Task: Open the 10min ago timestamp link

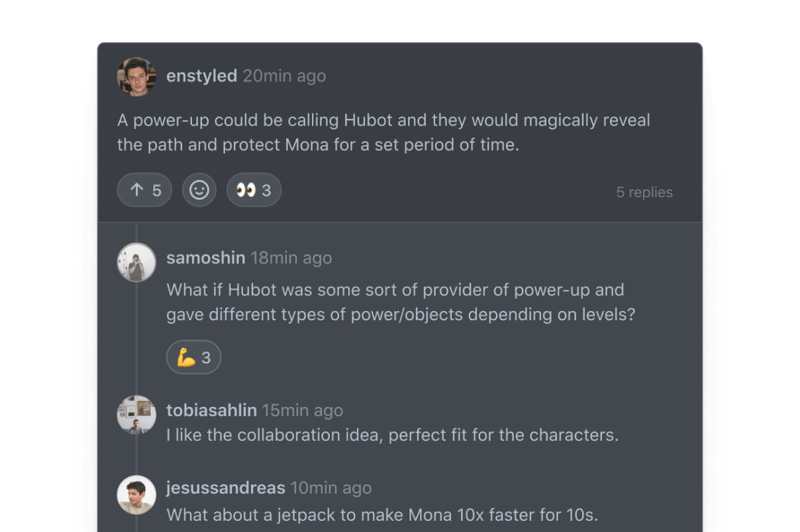Action: (330, 488)
